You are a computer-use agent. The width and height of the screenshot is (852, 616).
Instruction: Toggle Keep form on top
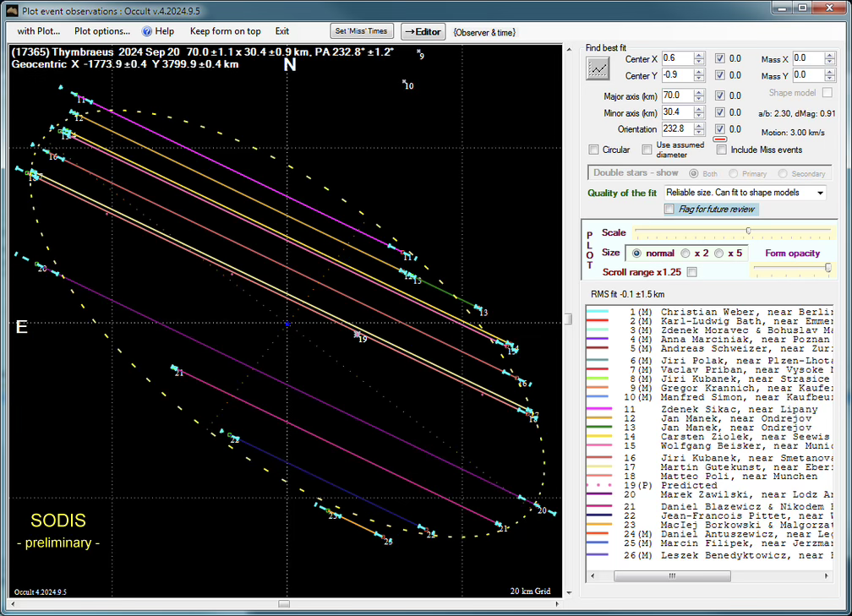coord(226,31)
